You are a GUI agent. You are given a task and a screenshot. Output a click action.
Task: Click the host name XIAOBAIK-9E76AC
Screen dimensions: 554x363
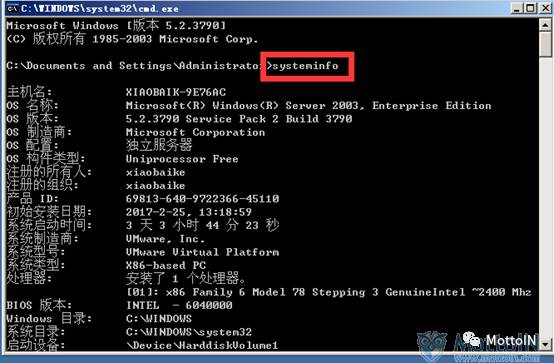pos(176,92)
